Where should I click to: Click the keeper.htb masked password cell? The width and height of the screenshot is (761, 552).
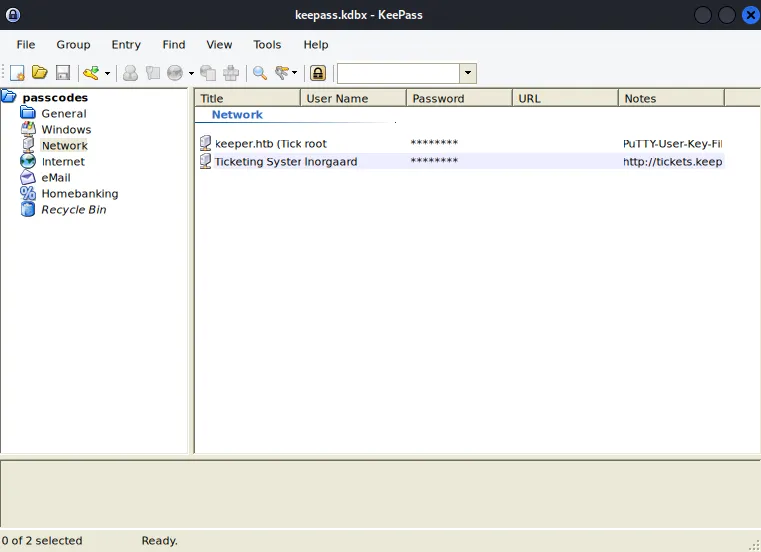click(x=434, y=143)
